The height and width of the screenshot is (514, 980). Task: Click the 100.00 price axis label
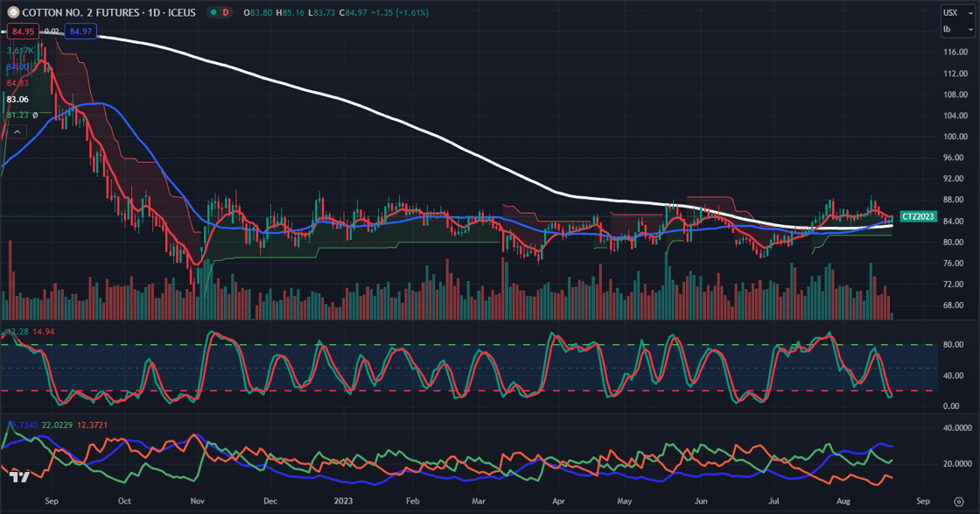(x=955, y=137)
